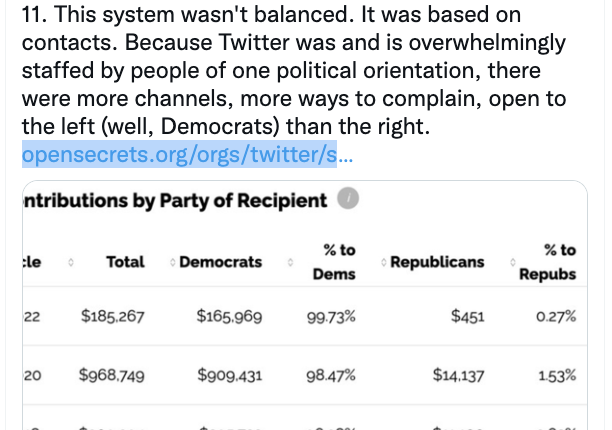Screen dimensions: 612x430
Task: Select the Total column header
Action: click(x=125, y=262)
